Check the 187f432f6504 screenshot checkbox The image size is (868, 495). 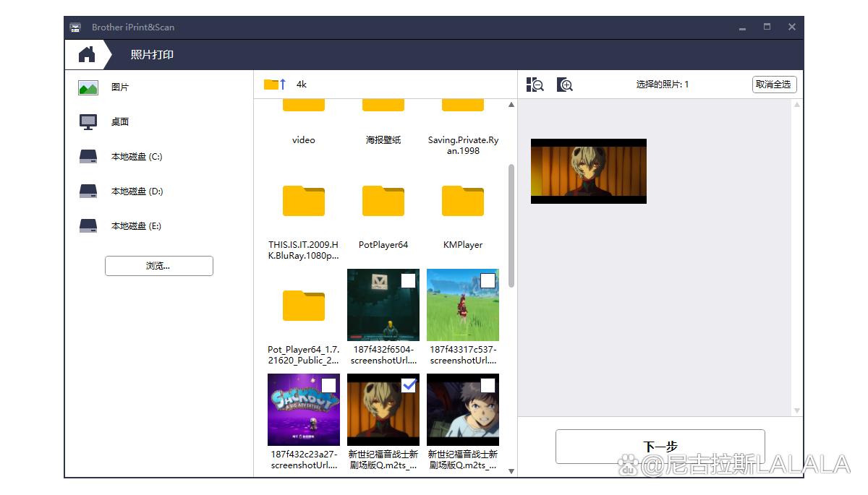pyautogui.click(x=408, y=280)
